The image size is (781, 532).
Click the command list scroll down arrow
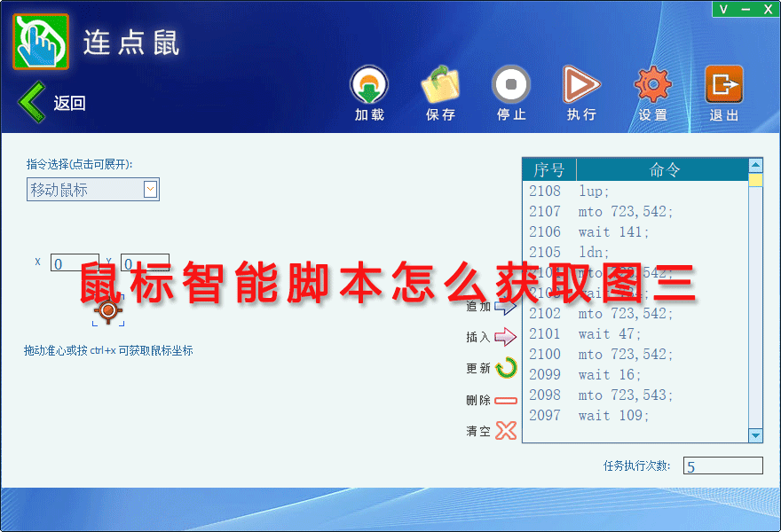click(755, 435)
